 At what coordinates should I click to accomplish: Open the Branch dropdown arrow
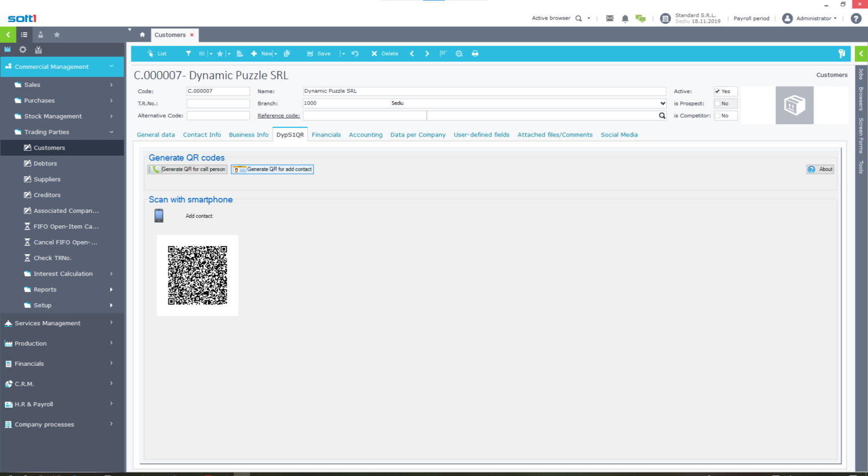click(x=662, y=103)
